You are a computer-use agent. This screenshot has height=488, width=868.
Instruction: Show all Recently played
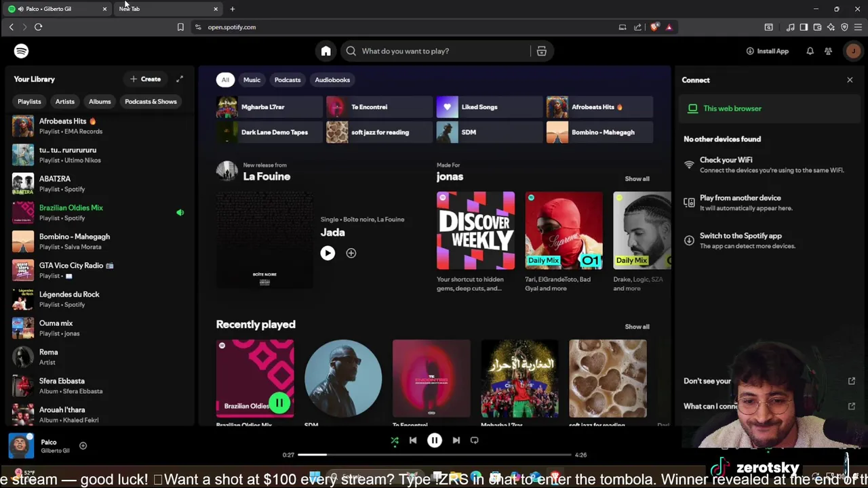637,327
